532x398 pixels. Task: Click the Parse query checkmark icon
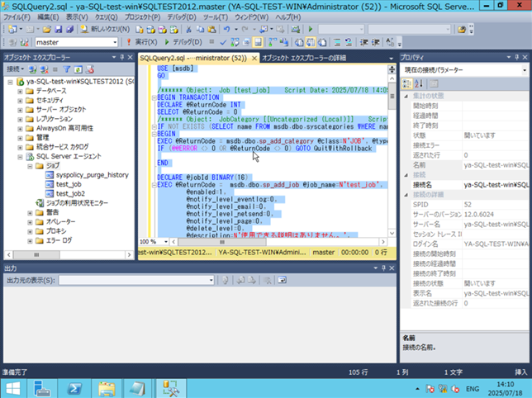[x=223, y=42]
